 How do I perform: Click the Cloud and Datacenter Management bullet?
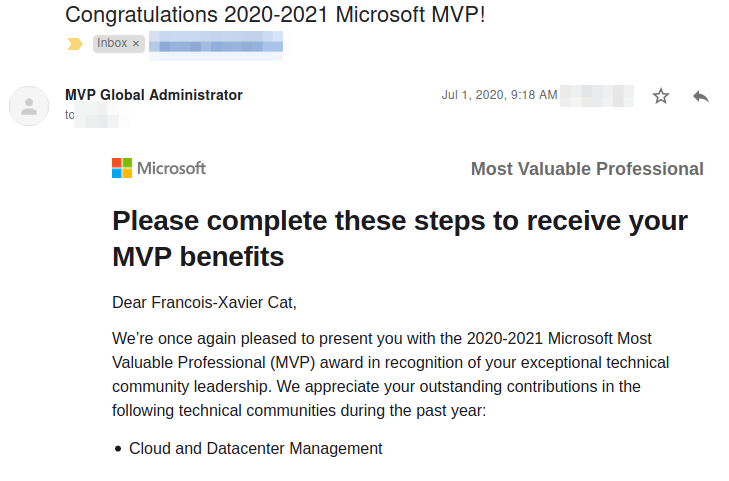pyautogui.click(x=256, y=448)
